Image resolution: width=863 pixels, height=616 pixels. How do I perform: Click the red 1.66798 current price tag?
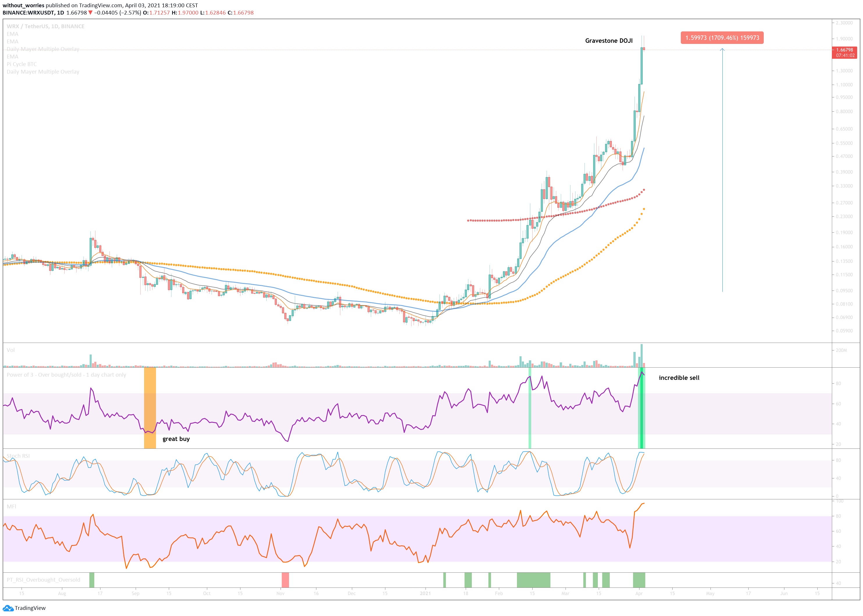pos(844,50)
